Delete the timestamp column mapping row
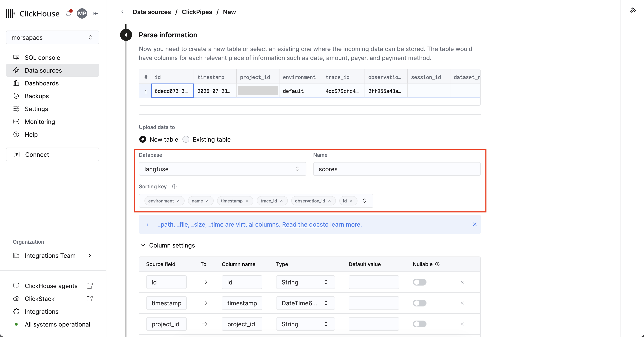 [x=462, y=303]
